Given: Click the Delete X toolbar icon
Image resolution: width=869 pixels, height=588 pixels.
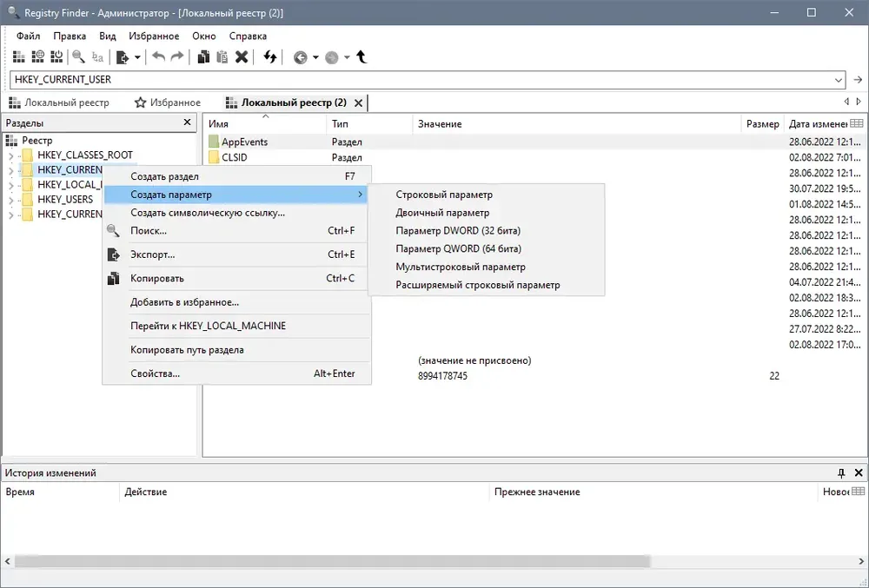Looking at the screenshot, I should point(241,57).
